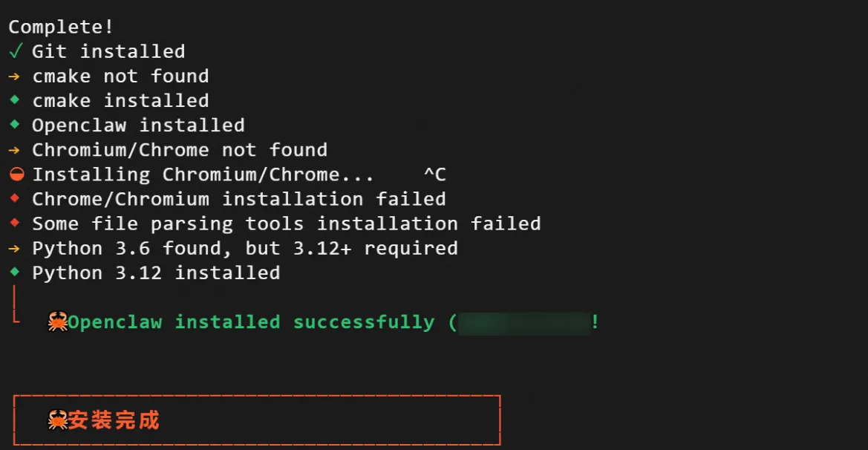Click the ^C interrupt text
868x450 pixels.
pos(434,175)
